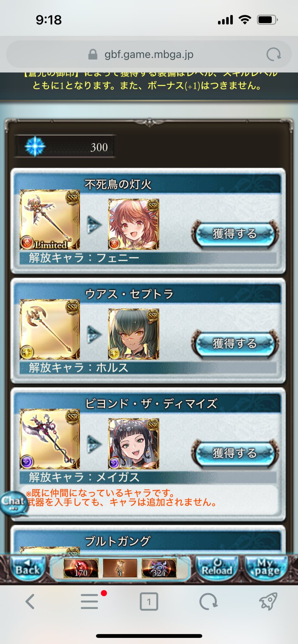Viewport: 298px width, 644px height.
Task: Tap the ウアス・セプトラ weapon icon
Action: click(50, 329)
